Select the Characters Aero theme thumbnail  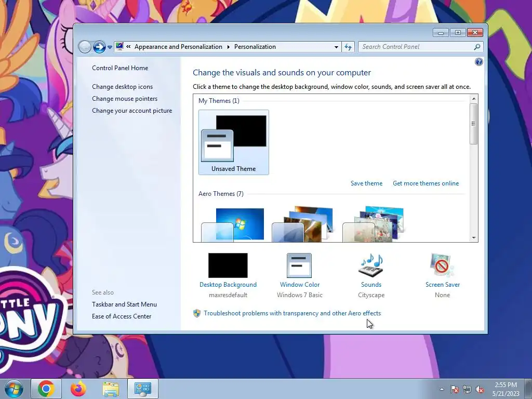(373, 224)
